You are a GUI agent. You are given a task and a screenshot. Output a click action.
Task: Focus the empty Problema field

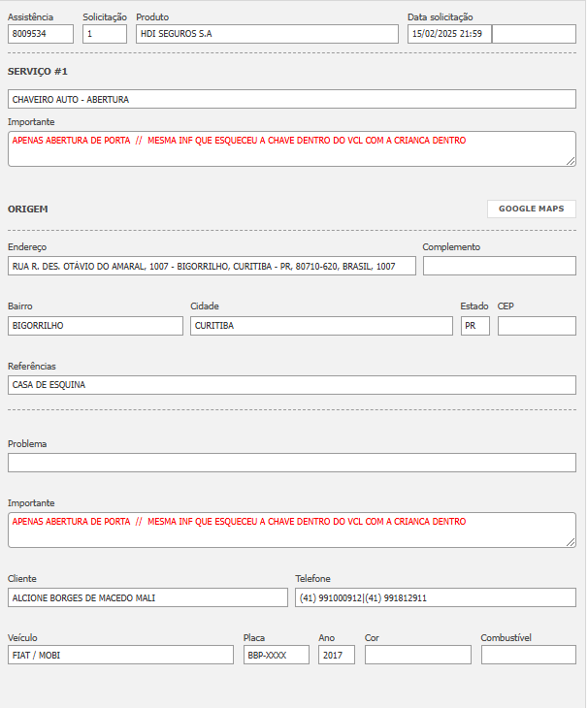pyautogui.click(x=291, y=463)
